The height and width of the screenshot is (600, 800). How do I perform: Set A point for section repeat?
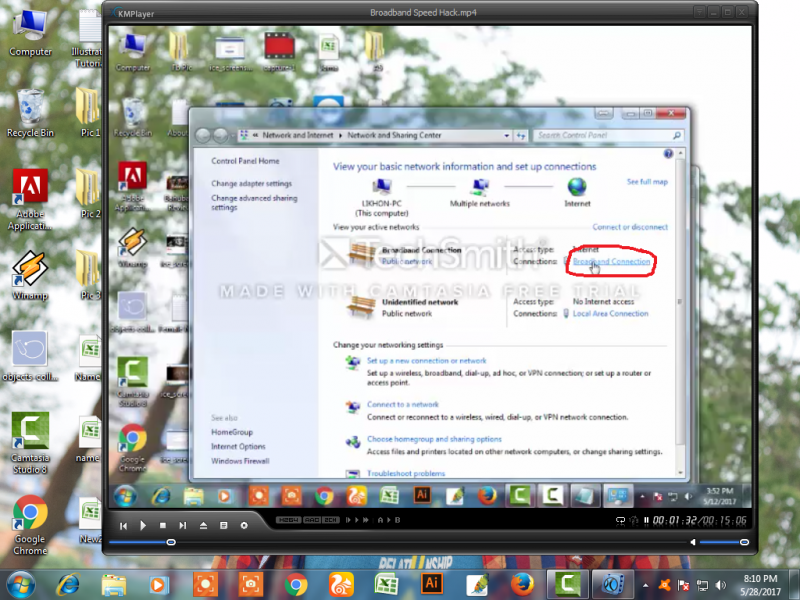[380, 520]
